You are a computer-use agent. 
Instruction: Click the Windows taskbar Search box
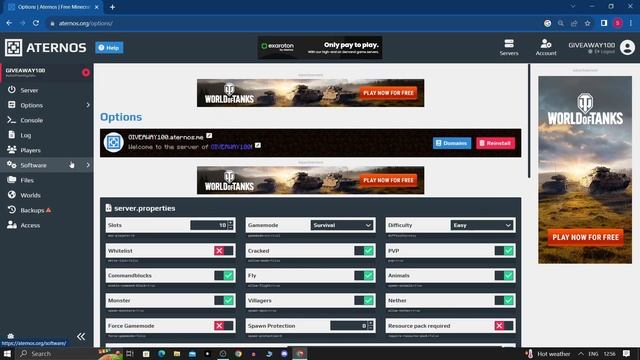coord(57,353)
